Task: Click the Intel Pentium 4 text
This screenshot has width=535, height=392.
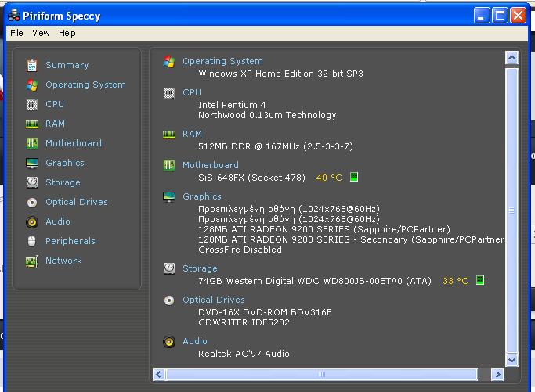Action: pyautogui.click(x=232, y=105)
